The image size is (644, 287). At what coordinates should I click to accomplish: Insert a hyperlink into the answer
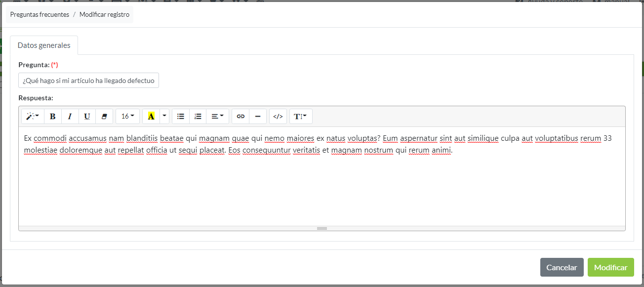coord(240,116)
